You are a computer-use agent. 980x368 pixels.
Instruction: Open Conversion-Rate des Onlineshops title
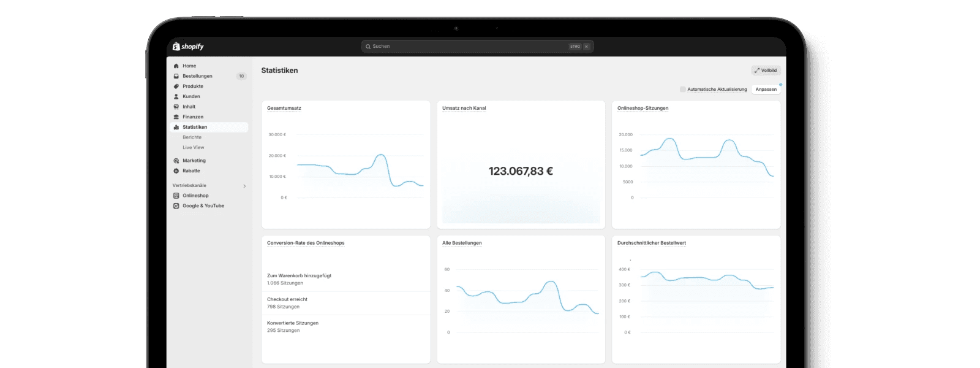pos(306,243)
